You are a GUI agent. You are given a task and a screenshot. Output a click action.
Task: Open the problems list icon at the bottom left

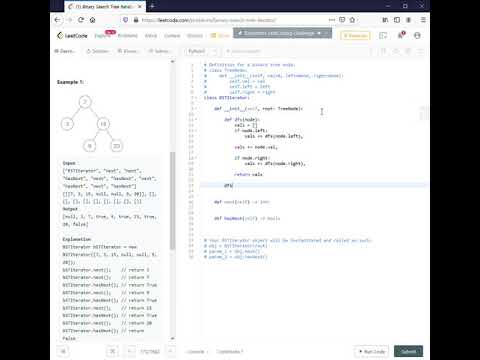coord(63,351)
